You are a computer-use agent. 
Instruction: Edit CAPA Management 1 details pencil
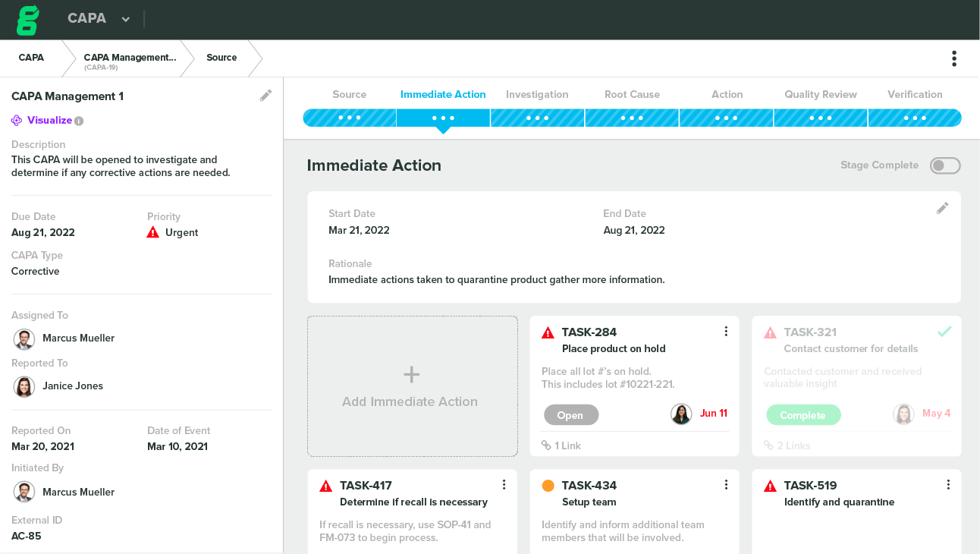tap(265, 96)
